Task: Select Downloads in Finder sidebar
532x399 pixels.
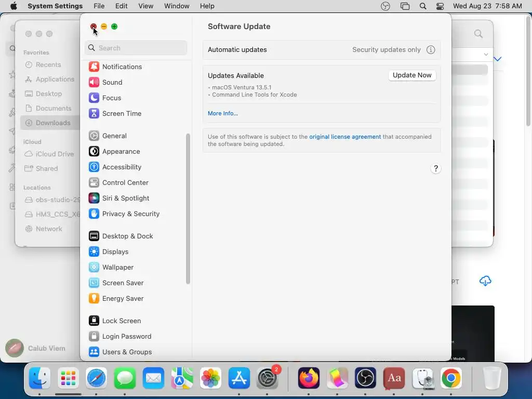Action: [50, 123]
